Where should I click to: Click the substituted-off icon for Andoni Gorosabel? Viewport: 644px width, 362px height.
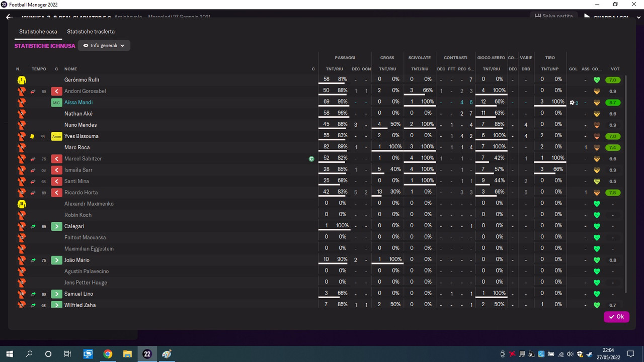click(57, 91)
